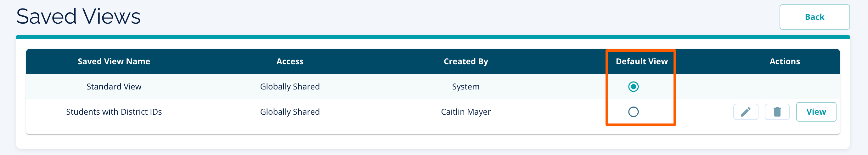Click the Created By column header
The image size is (868, 155).
point(466,61)
